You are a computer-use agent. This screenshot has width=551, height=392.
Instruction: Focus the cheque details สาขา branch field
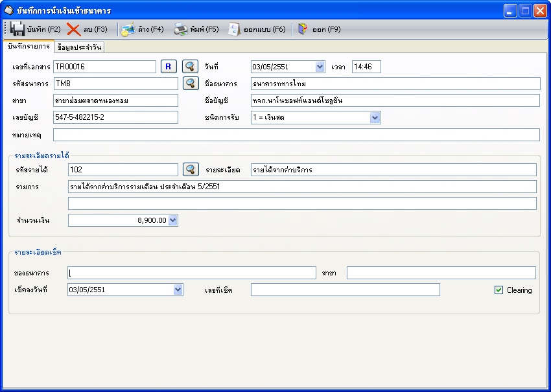[x=441, y=273]
